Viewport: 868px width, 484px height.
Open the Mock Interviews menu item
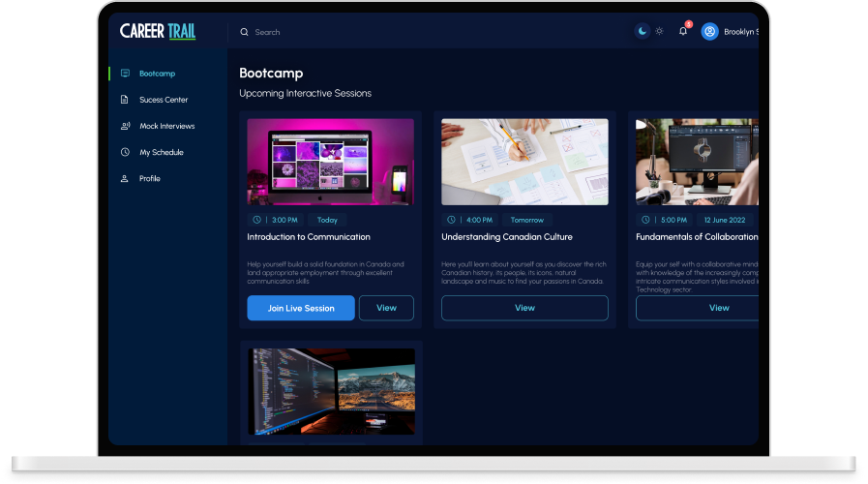click(166, 126)
